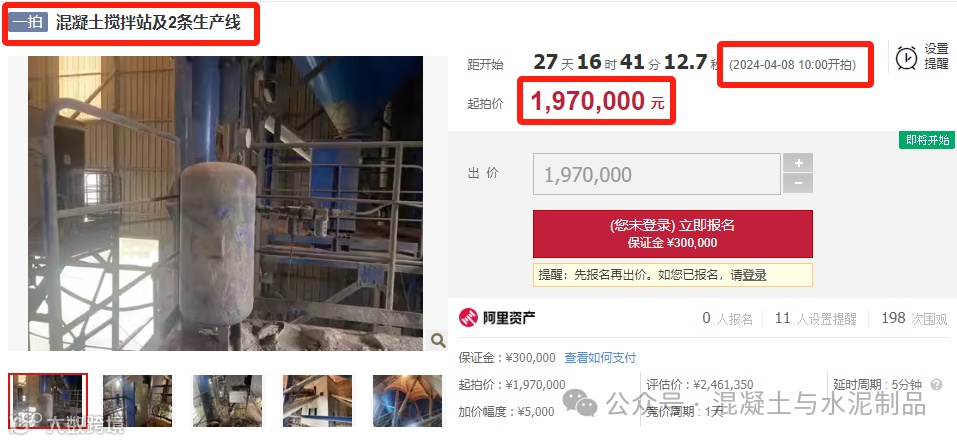Click the main product photo
The width and height of the screenshot is (957, 442).
pyautogui.click(x=225, y=203)
